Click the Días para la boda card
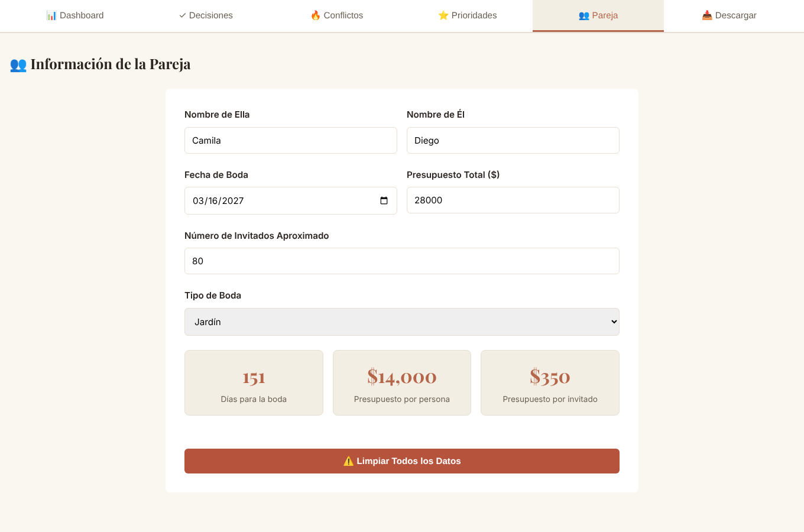The width and height of the screenshot is (804, 532). click(x=254, y=382)
